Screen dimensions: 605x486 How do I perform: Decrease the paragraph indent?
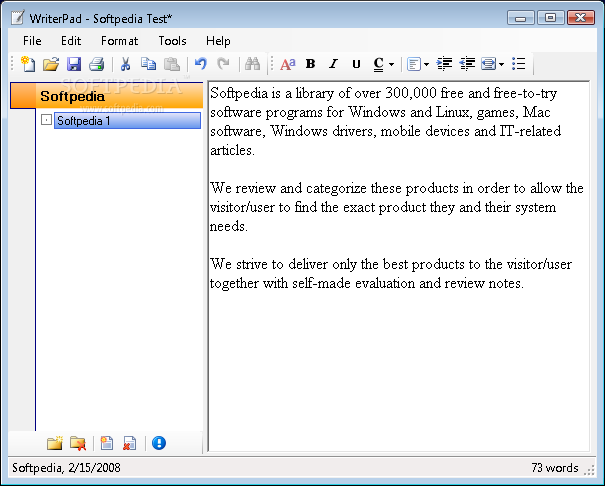(x=467, y=64)
